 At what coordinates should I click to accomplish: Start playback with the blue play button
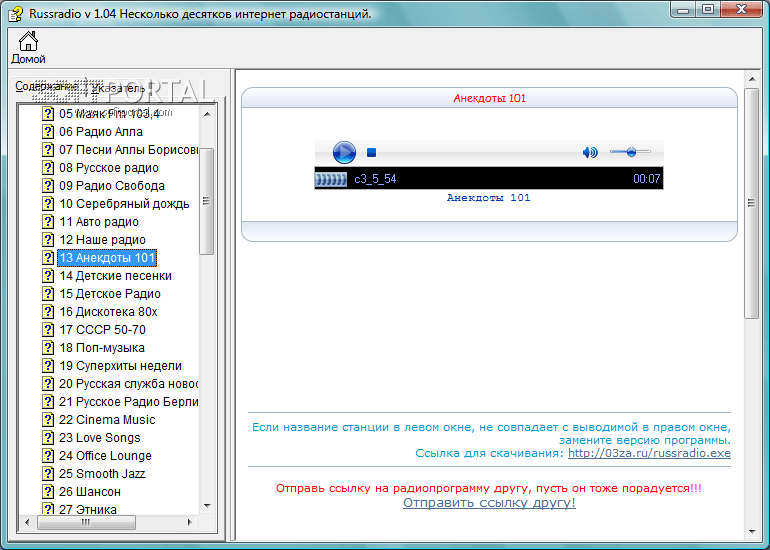344,152
